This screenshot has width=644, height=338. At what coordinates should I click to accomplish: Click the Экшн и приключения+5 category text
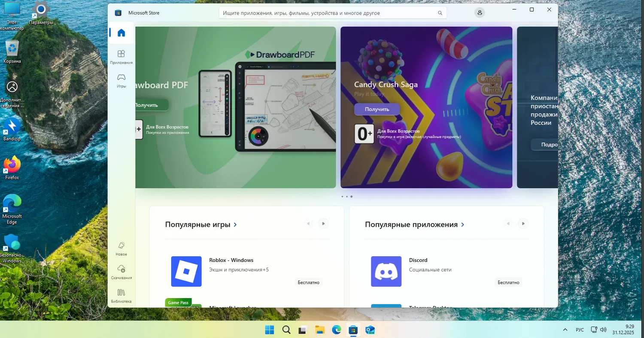(239, 270)
